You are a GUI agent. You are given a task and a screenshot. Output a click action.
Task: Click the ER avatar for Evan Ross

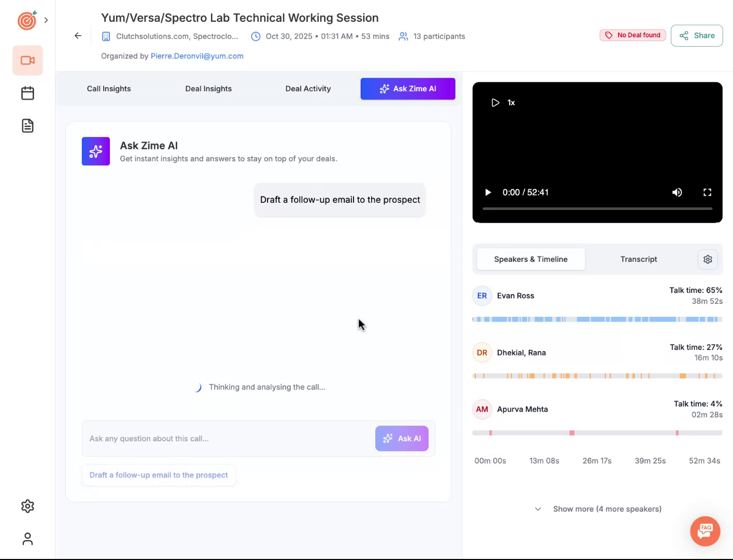pos(482,296)
